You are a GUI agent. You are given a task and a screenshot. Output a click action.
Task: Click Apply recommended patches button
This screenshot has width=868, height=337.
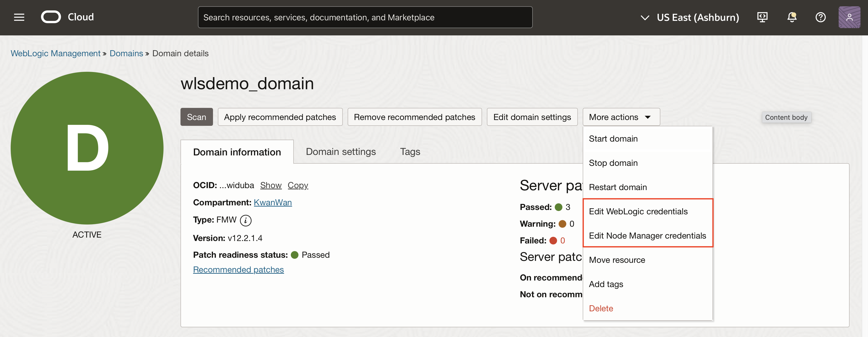coord(280,117)
